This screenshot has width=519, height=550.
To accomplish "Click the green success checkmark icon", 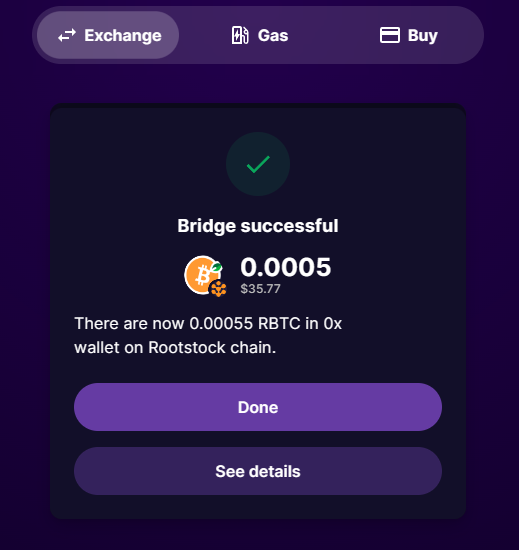I will pyautogui.click(x=258, y=164).
